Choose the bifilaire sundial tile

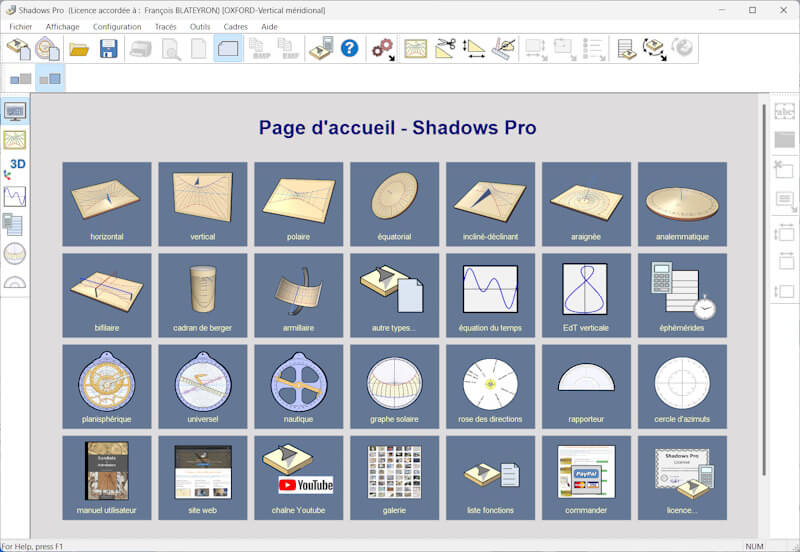pos(107,295)
